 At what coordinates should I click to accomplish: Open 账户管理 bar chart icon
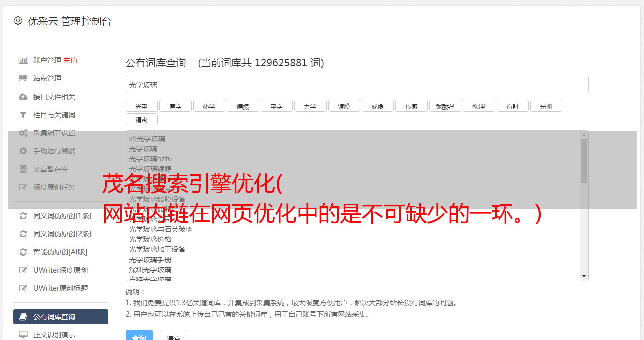point(23,60)
